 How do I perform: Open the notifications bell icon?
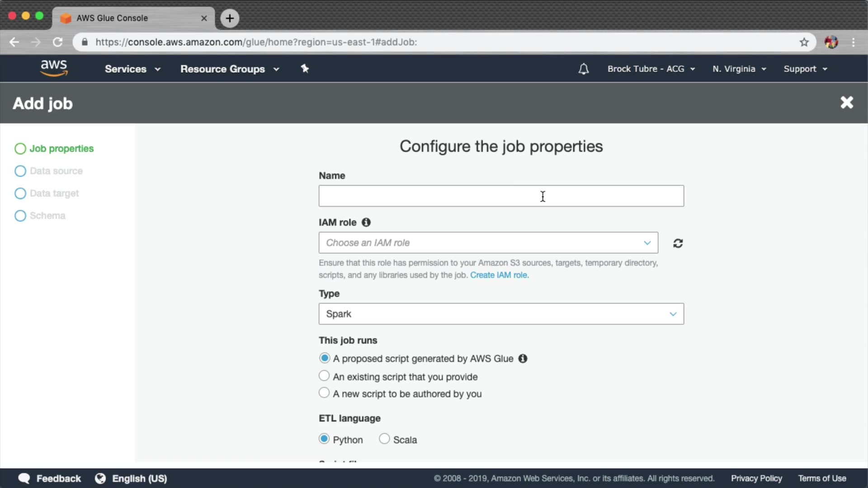click(584, 69)
